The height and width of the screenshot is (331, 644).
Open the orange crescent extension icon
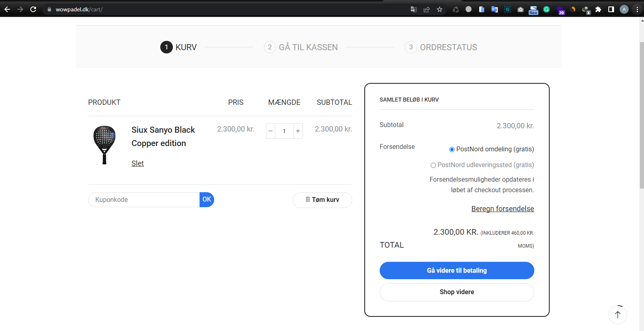(x=572, y=9)
